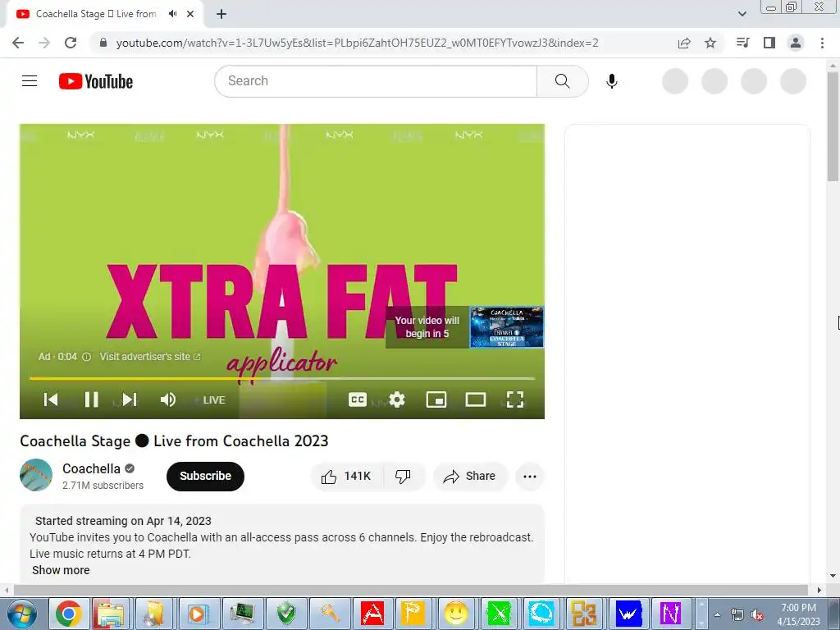Screen dimensions: 840x630
Task: Share the Coachella video
Action: point(469,477)
